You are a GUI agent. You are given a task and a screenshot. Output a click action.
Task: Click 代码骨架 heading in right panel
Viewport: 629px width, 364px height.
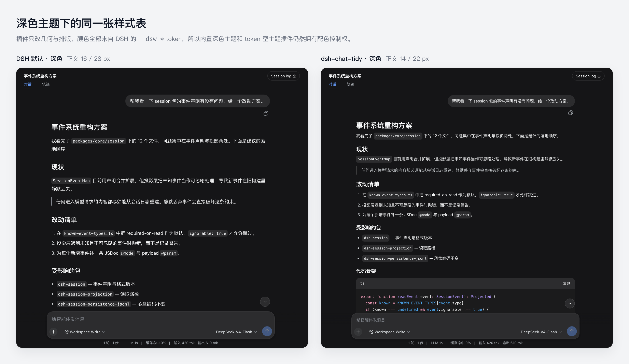pyautogui.click(x=366, y=271)
